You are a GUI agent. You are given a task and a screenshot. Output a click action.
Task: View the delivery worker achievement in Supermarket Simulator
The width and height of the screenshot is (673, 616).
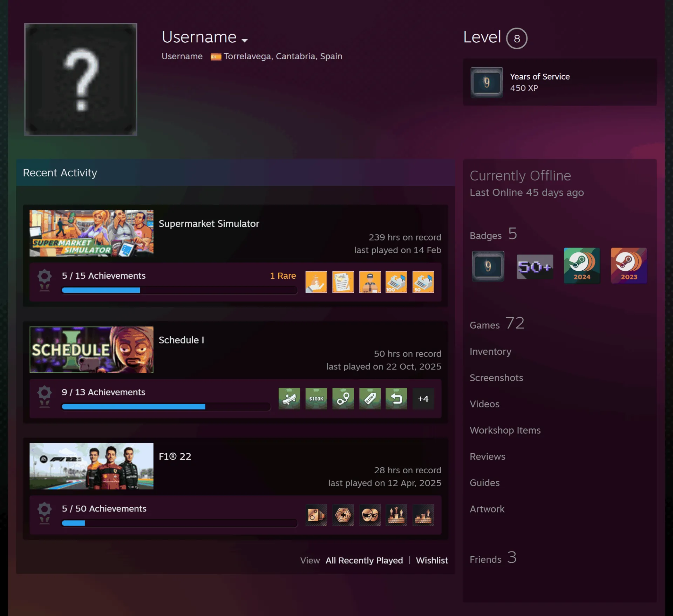click(x=370, y=282)
